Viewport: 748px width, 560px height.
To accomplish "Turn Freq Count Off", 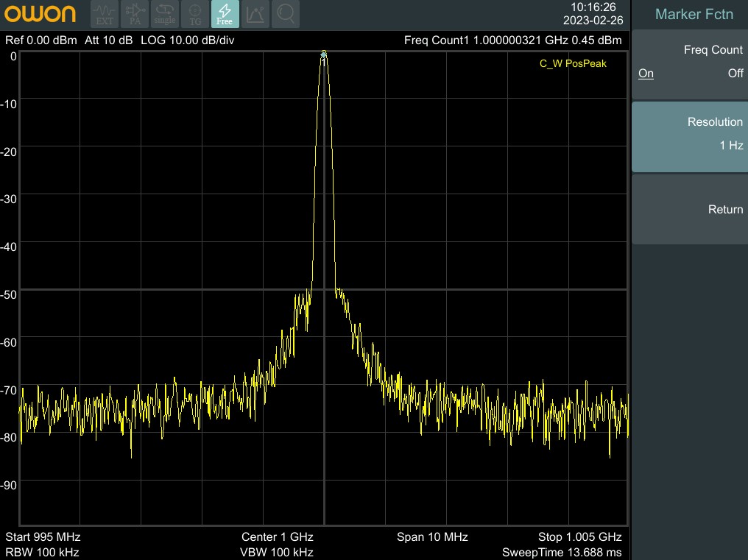I will pyautogui.click(x=735, y=74).
